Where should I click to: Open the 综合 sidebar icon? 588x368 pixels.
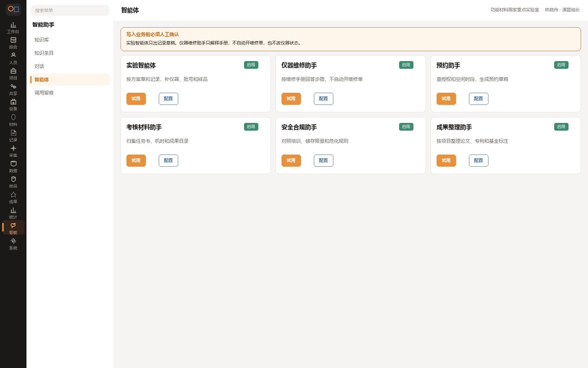(13, 43)
